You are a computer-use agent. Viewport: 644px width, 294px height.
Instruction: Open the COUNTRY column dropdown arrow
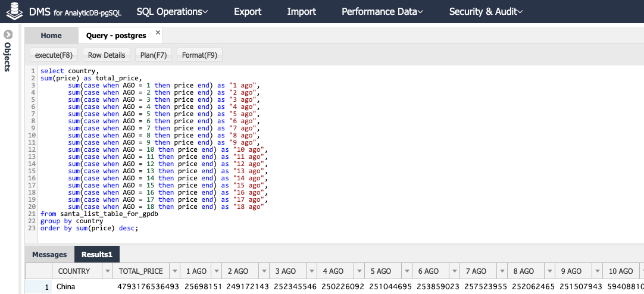coord(108,271)
